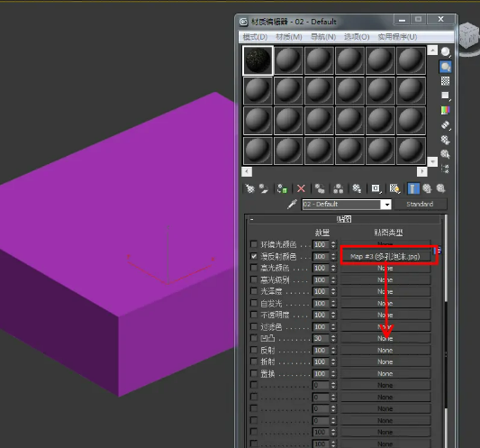Open the 材质(M) menu

(x=289, y=37)
